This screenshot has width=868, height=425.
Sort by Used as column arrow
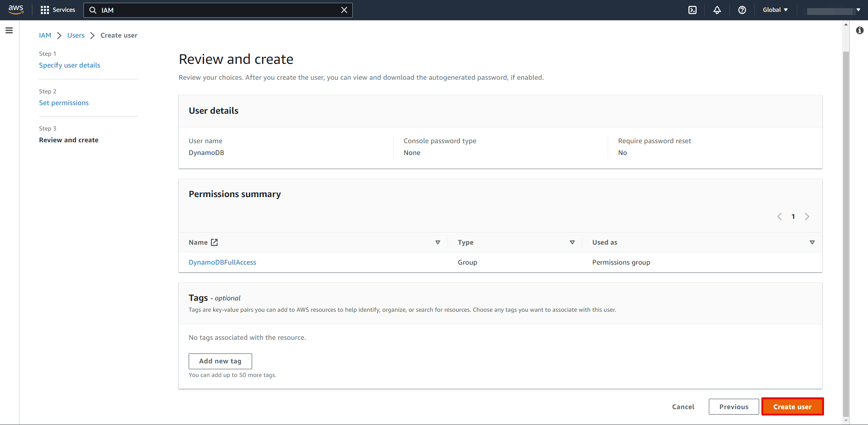[812, 242]
